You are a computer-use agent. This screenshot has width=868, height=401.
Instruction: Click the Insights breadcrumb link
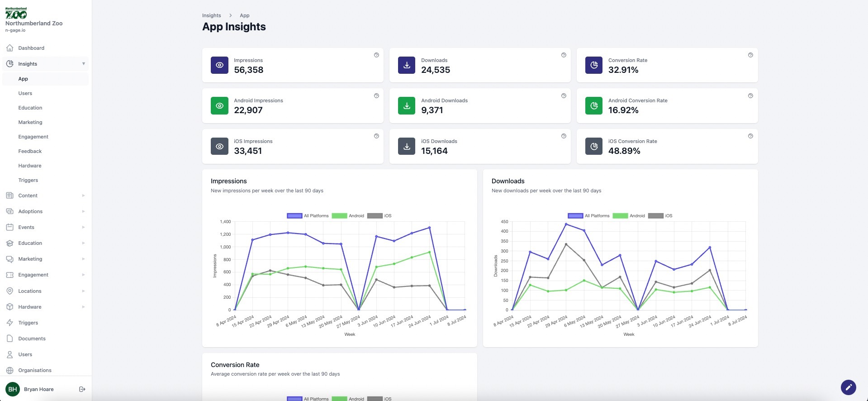click(x=211, y=15)
